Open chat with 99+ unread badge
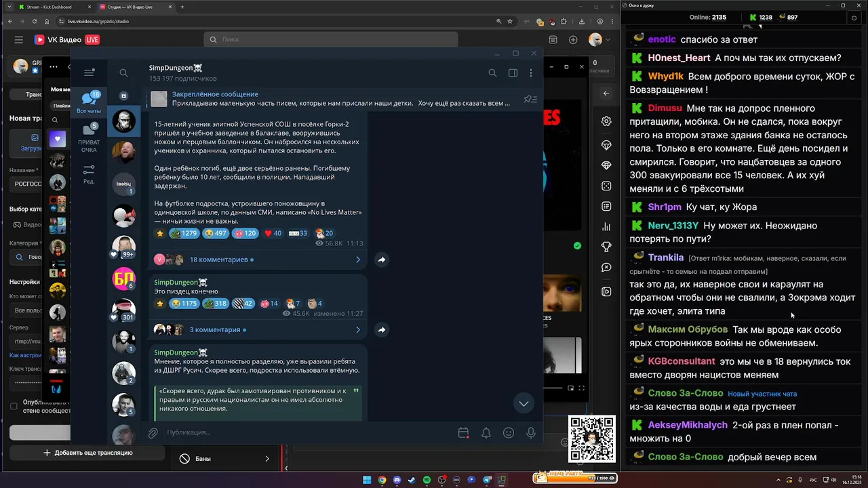Screen dimensions: 868x488 (x=123, y=247)
